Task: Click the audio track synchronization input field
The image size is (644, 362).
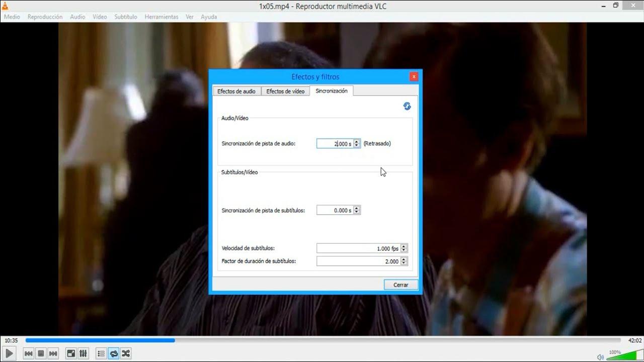Action: 335,144
